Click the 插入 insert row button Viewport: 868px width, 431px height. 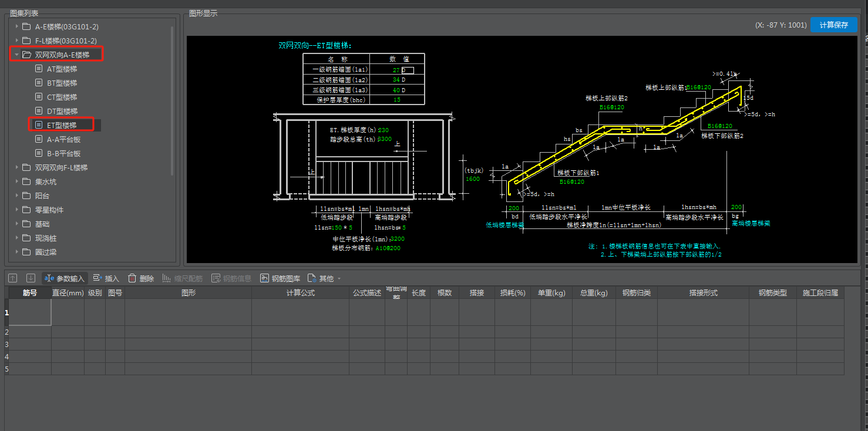click(106, 278)
